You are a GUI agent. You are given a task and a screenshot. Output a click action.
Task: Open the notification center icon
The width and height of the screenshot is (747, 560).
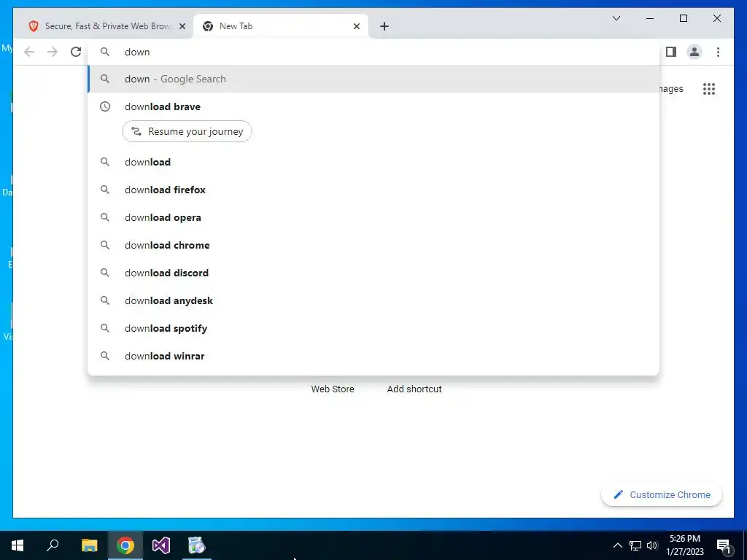click(x=724, y=547)
